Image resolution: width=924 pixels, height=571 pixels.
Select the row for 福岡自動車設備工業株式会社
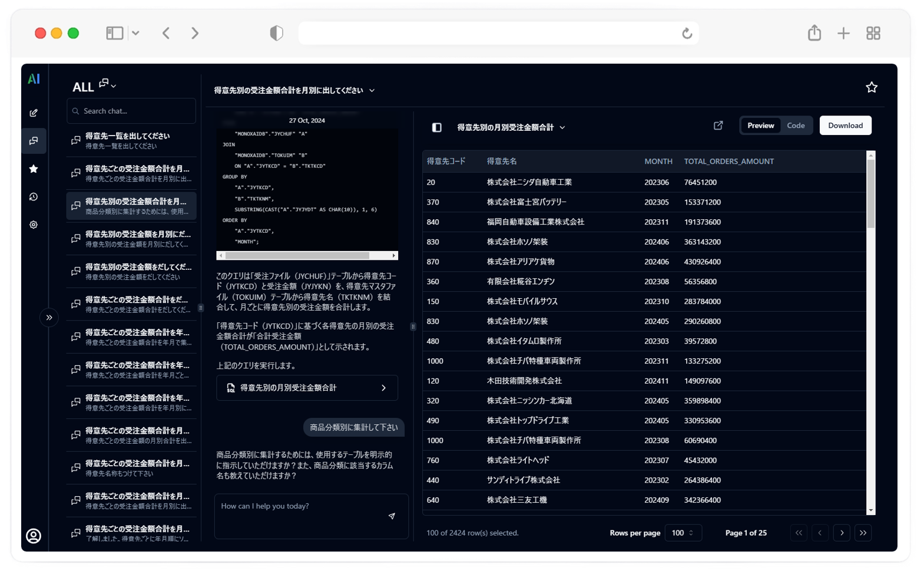pos(644,222)
